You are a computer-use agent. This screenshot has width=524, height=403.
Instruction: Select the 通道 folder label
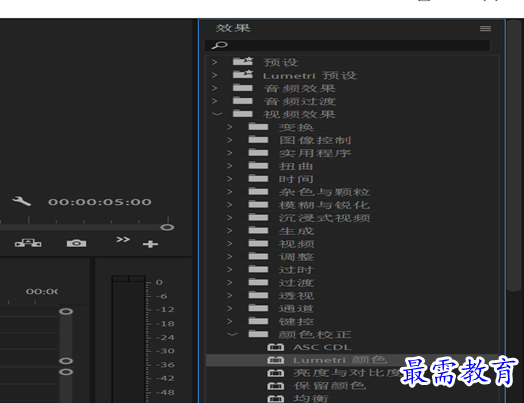pyautogui.click(x=296, y=308)
